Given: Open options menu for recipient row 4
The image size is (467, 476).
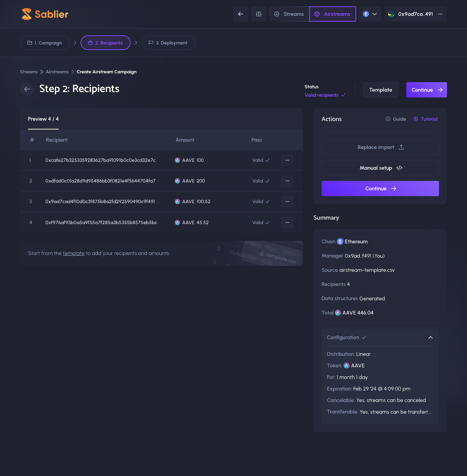Looking at the screenshot, I should [x=287, y=223].
